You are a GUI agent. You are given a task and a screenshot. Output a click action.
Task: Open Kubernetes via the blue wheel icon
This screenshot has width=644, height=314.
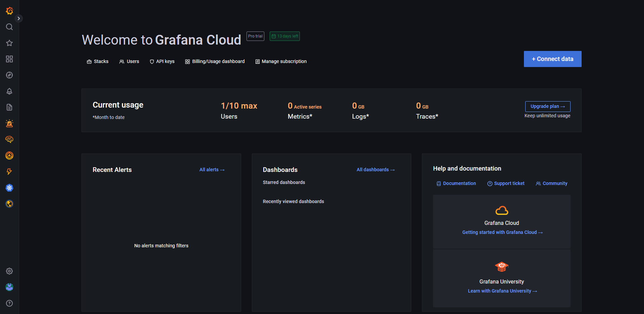9,188
